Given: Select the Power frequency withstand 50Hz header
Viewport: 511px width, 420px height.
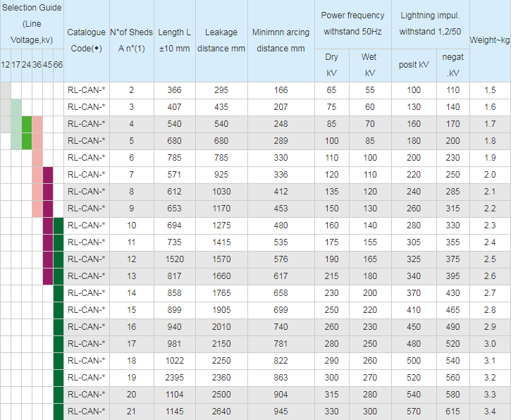Looking at the screenshot, I should [x=352, y=24].
